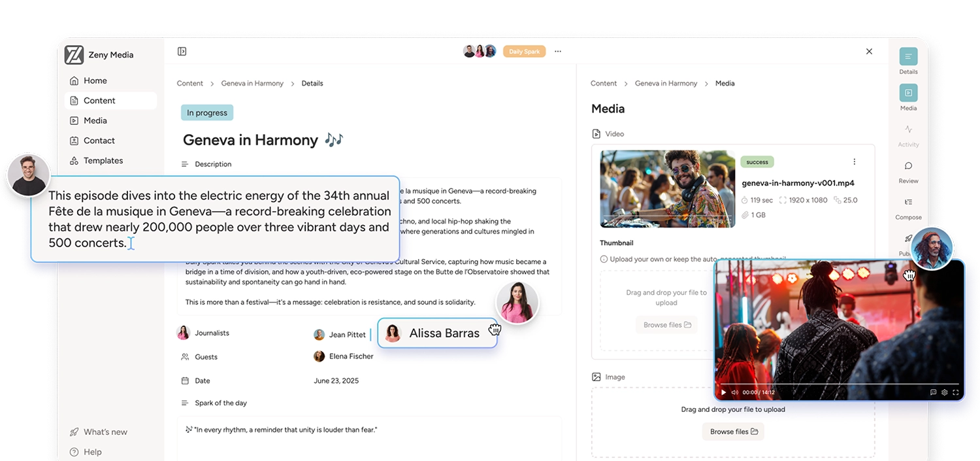This screenshot has height=461, width=980.
Task: Open the geneva-in-harmony video thumbnail
Action: (667, 189)
